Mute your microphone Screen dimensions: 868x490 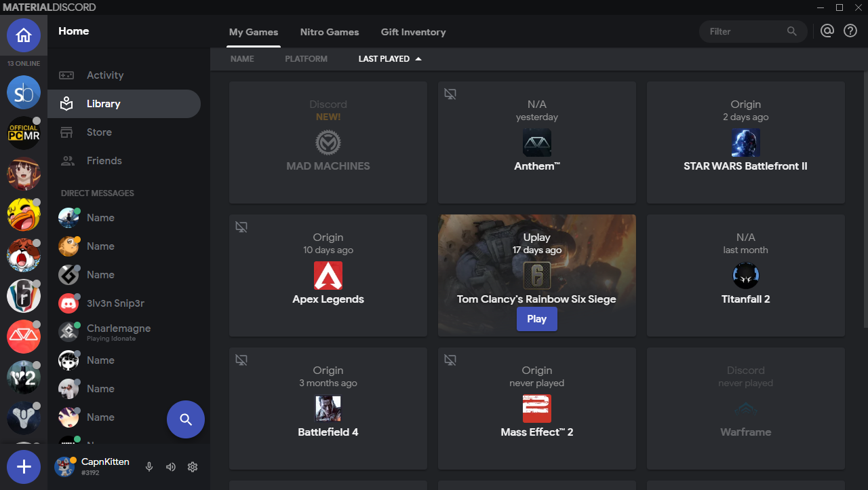149,467
